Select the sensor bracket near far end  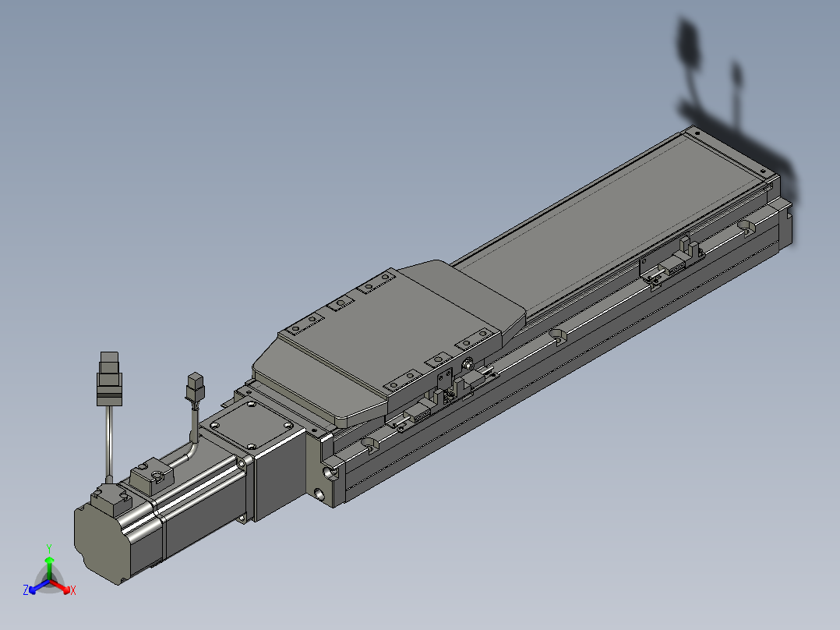(x=672, y=260)
